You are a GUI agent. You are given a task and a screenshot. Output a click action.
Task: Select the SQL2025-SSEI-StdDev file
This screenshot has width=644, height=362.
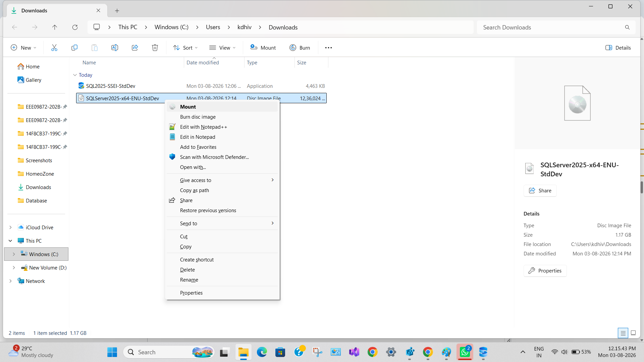(201, 86)
